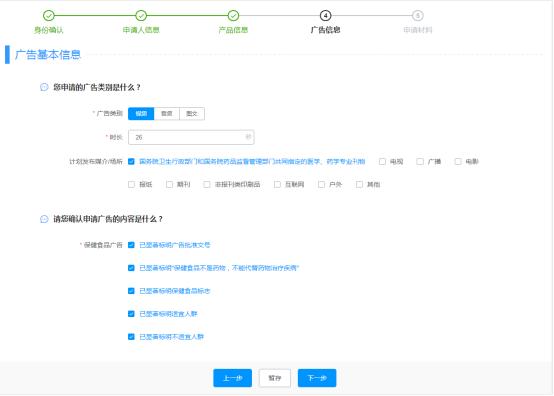554x396 pixels.
Task: Click the 产品信息 step label
Action: coord(233,30)
